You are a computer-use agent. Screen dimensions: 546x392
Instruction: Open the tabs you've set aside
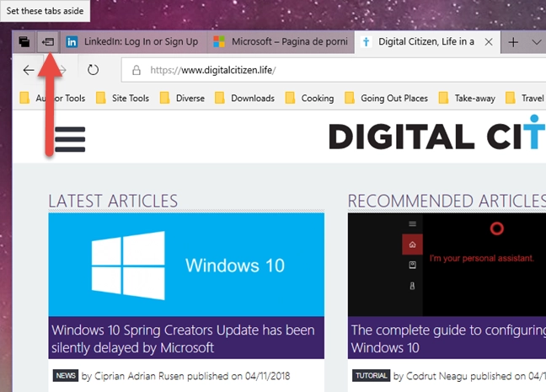24,42
